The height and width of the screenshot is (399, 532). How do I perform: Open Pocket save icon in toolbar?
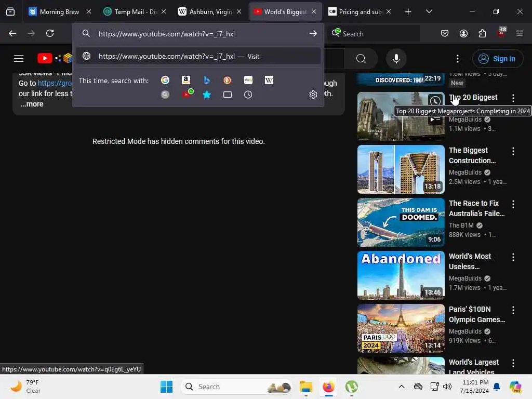pos(445,33)
